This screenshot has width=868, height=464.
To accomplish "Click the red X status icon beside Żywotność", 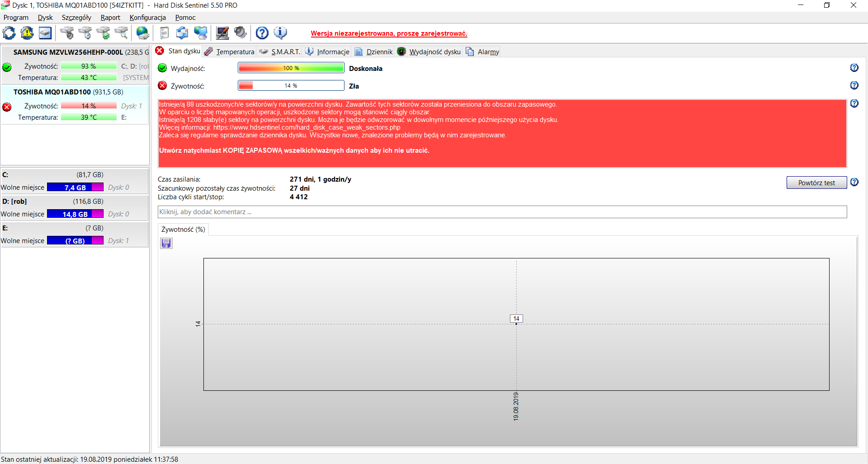I will [x=162, y=85].
